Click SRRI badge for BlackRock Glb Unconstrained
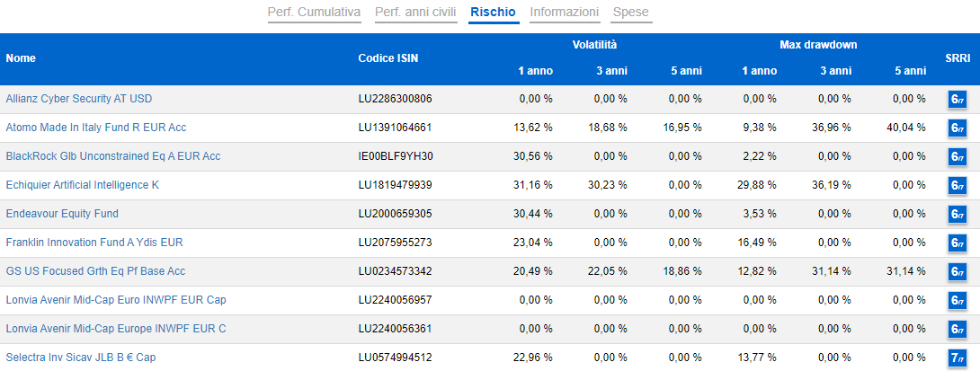The height and width of the screenshot is (371, 980). [957, 157]
